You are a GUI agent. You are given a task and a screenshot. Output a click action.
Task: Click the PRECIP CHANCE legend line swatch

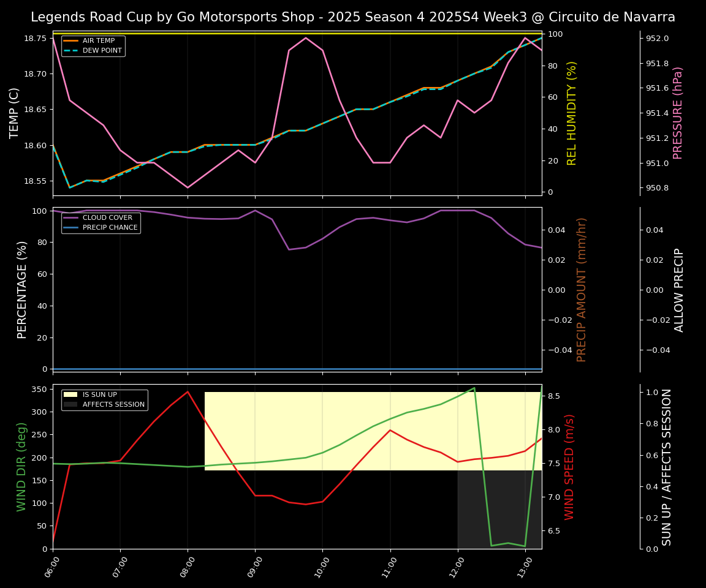pos(71,227)
